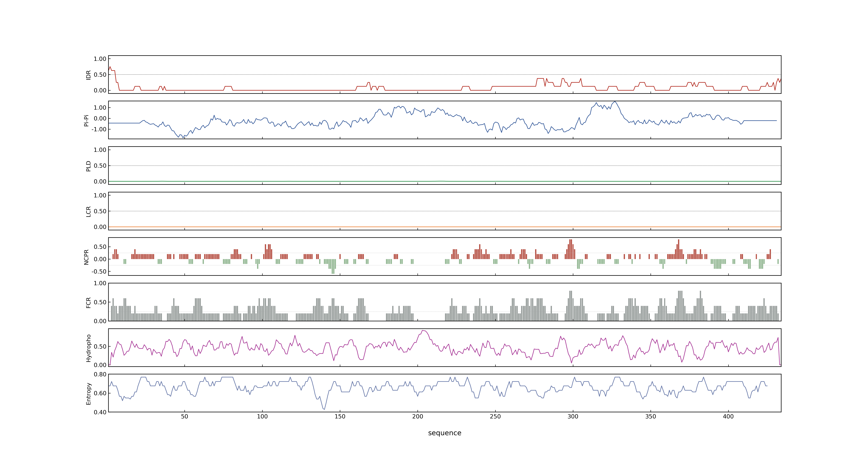Select the PLD y-axis label
This screenshot has height=463, width=868.
88,166
